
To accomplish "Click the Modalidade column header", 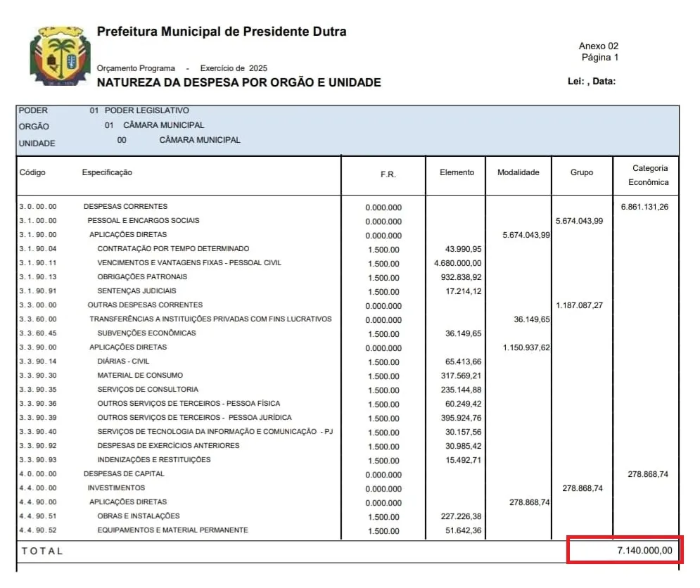I will pyautogui.click(x=518, y=172).
